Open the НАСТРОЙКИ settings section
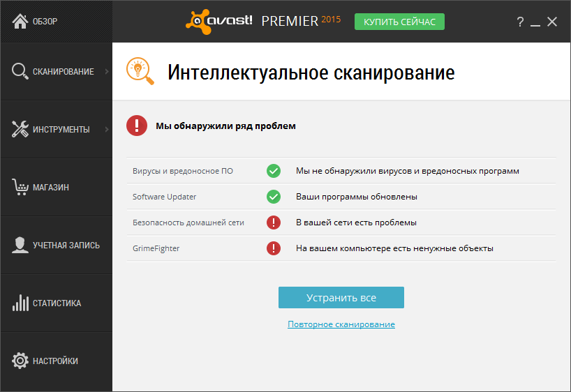Viewport: 571px width, 392px height. (x=57, y=361)
